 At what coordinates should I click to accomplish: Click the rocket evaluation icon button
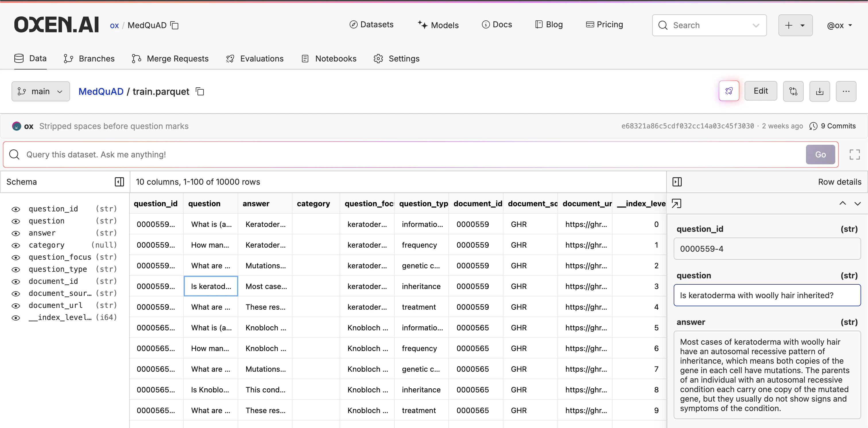[x=729, y=91]
